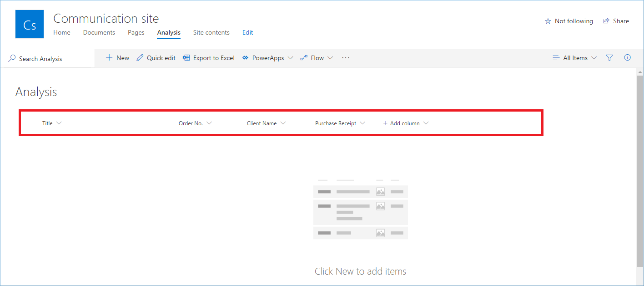Open the All Items view dropdown
This screenshot has width=644, height=286.
pos(574,58)
